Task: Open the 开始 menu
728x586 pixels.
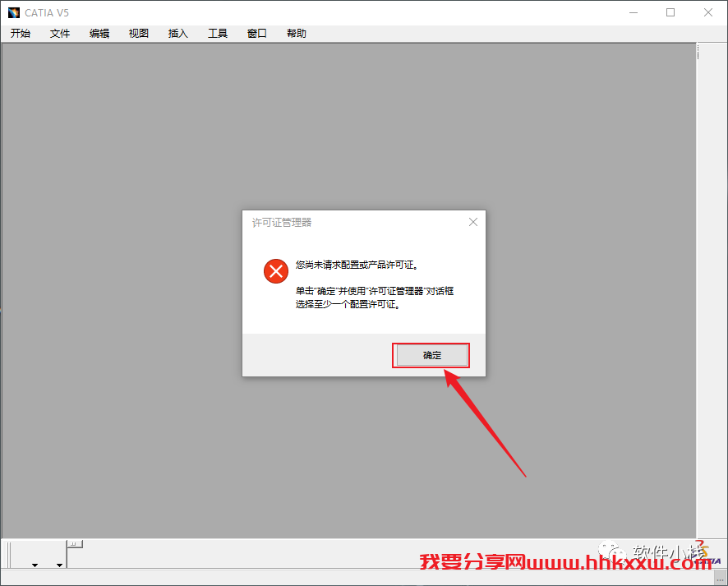Action: [21, 34]
